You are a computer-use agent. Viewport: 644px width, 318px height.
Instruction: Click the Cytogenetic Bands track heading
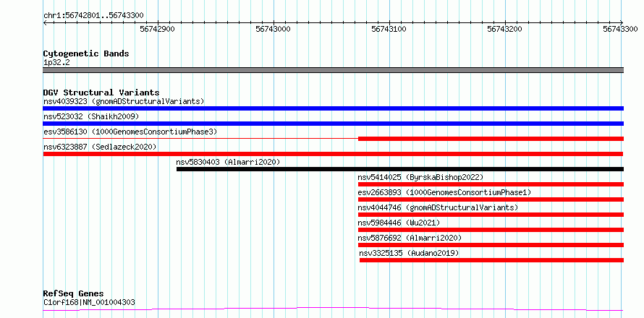tap(86, 53)
